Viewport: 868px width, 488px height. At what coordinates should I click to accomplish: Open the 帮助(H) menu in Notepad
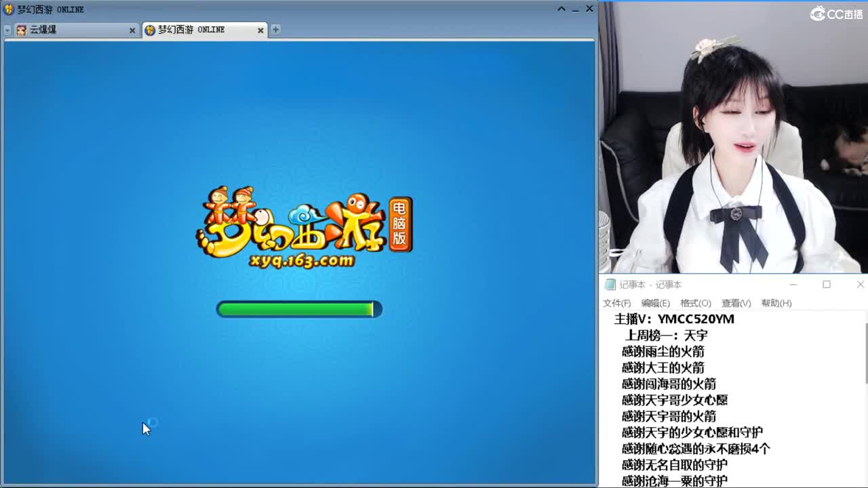[776, 303]
